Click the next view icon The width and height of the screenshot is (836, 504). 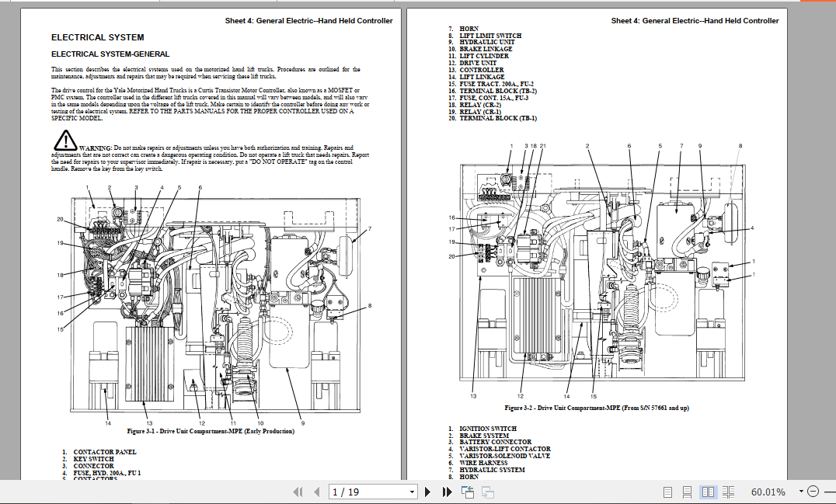pyautogui.click(x=487, y=492)
